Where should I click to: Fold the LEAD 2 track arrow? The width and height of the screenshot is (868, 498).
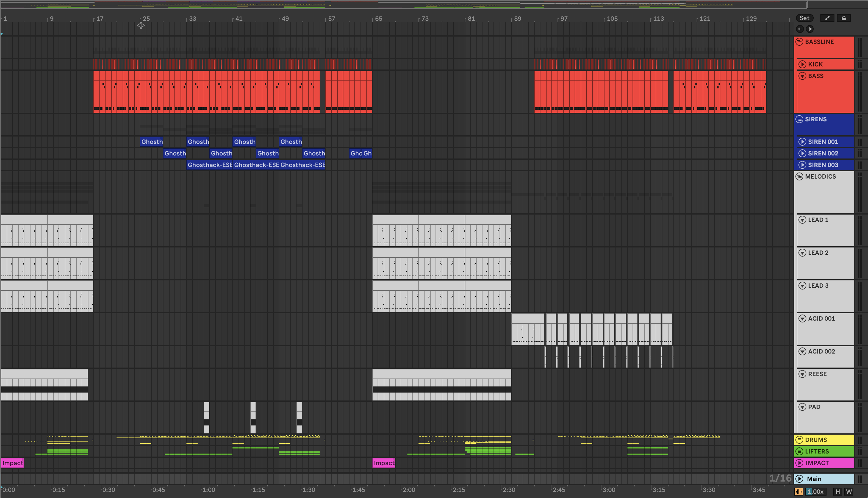[x=802, y=253]
